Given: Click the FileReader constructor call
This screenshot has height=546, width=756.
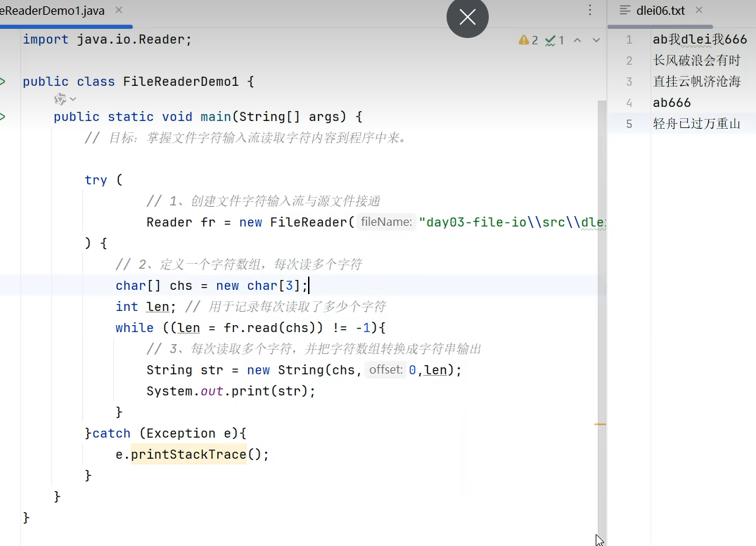Looking at the screenshot, I should click(312, 222).
